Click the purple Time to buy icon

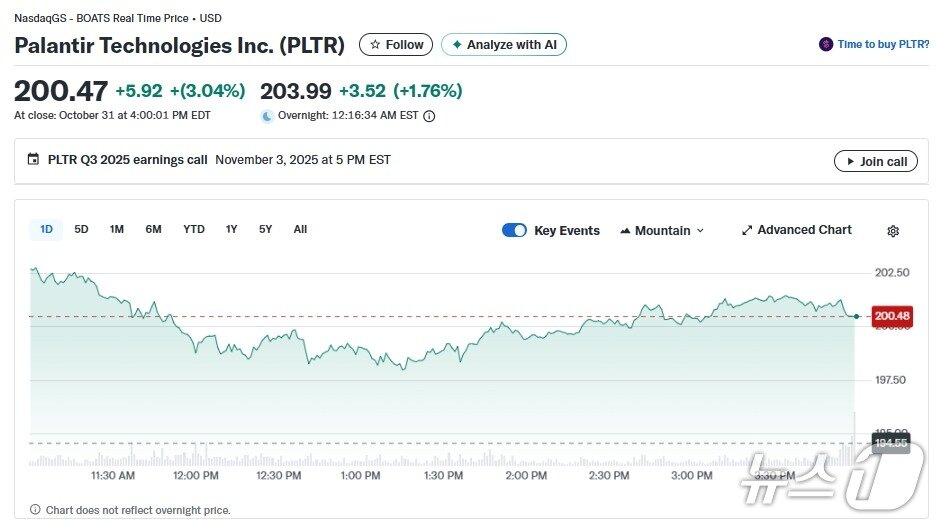coord(825,45)
